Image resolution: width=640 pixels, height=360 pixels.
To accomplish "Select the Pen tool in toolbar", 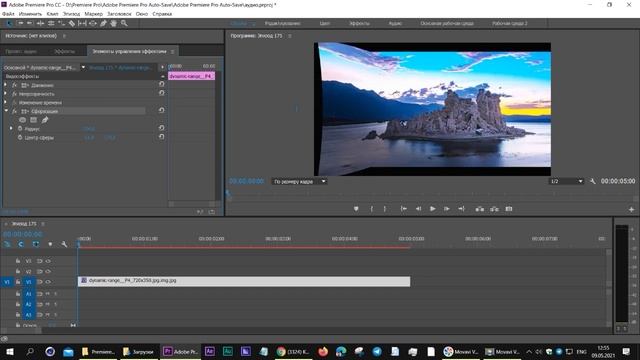I will tap(103, 23).
